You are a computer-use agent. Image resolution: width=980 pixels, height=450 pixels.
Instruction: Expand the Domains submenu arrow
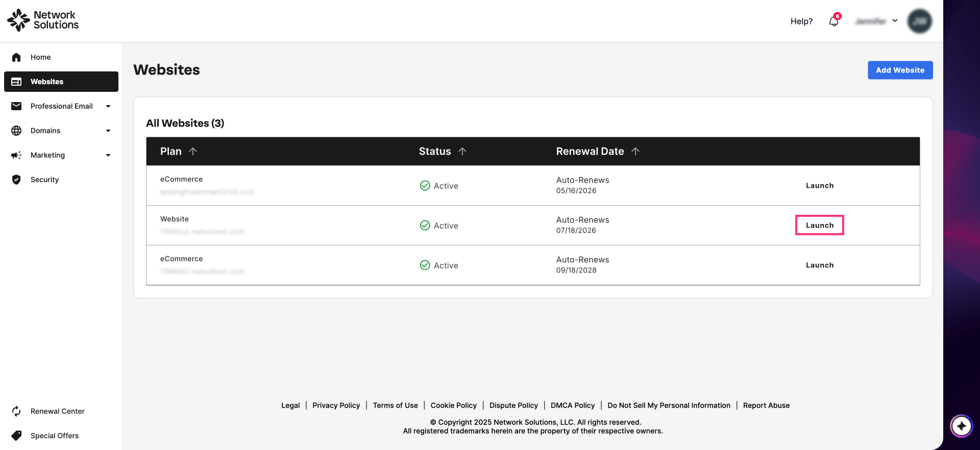108,131
